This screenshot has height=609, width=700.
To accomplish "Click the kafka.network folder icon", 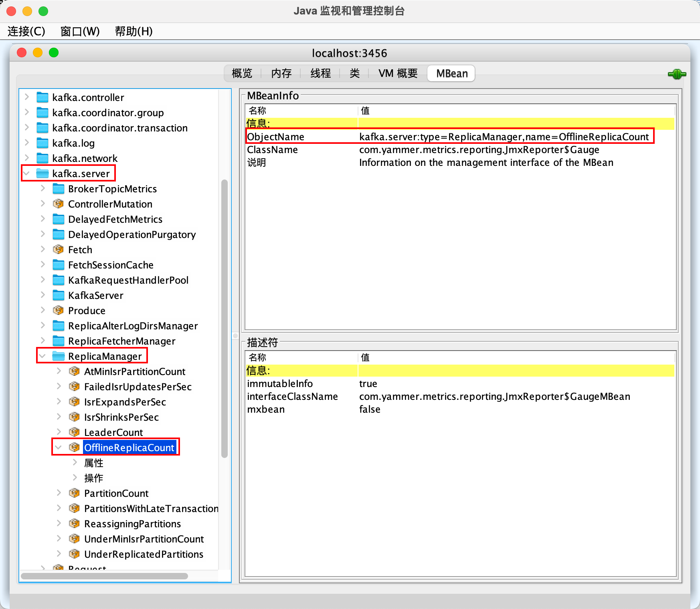I will click(x=42, y=158).
